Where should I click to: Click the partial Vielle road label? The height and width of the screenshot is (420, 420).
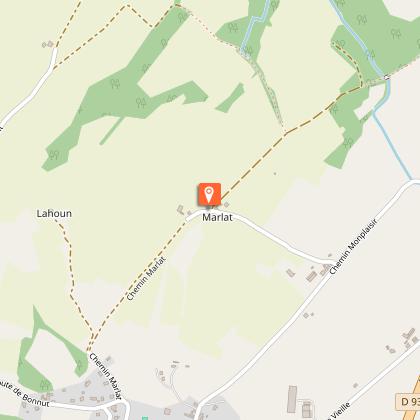point(339,411)
